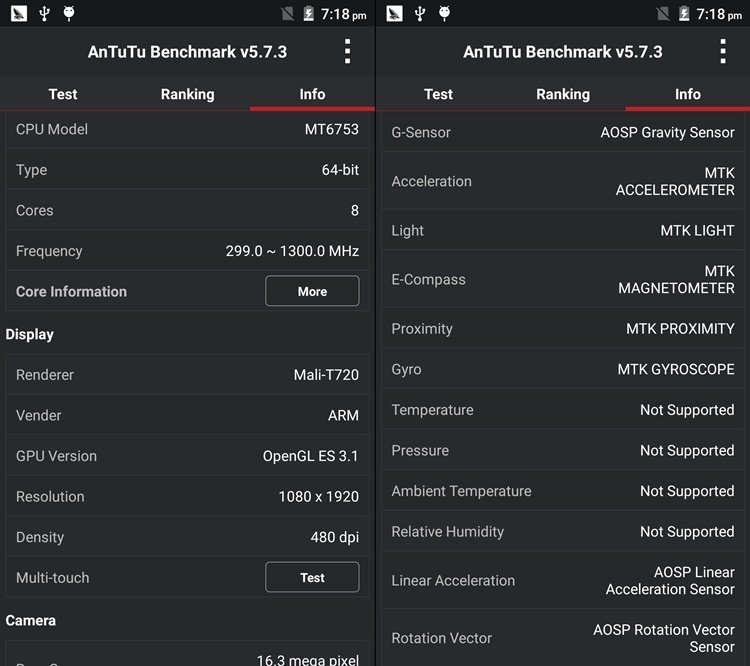
Task: Select the Density 480 dpi row
Action: 187,537
